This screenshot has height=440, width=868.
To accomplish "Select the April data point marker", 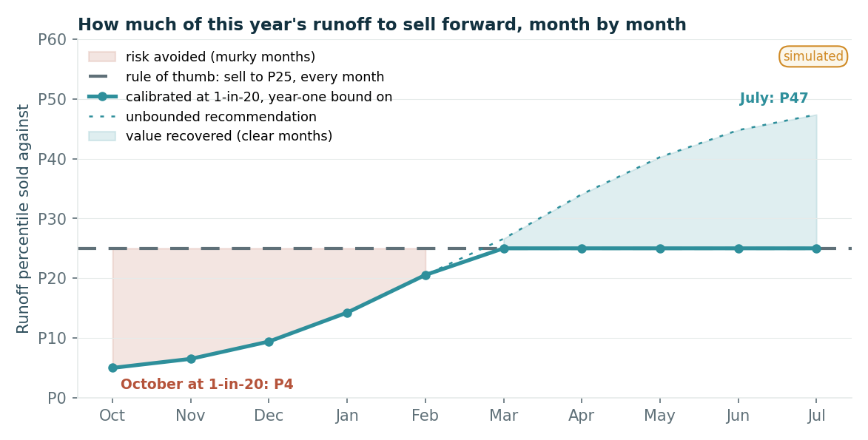I will (582, 249).
